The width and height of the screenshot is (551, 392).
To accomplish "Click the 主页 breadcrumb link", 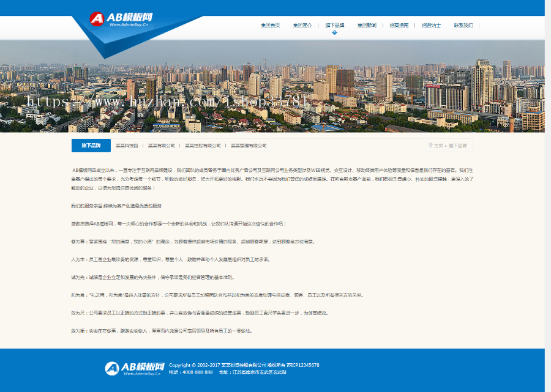I will coord(440,144).
